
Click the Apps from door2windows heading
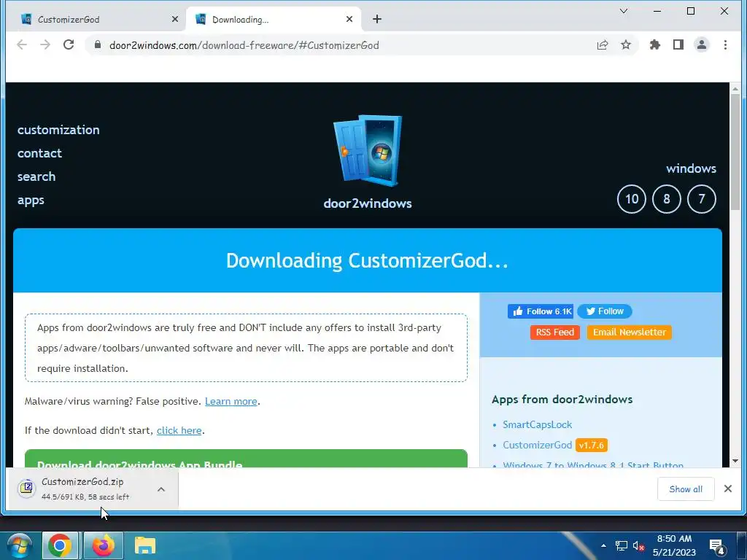562,400
